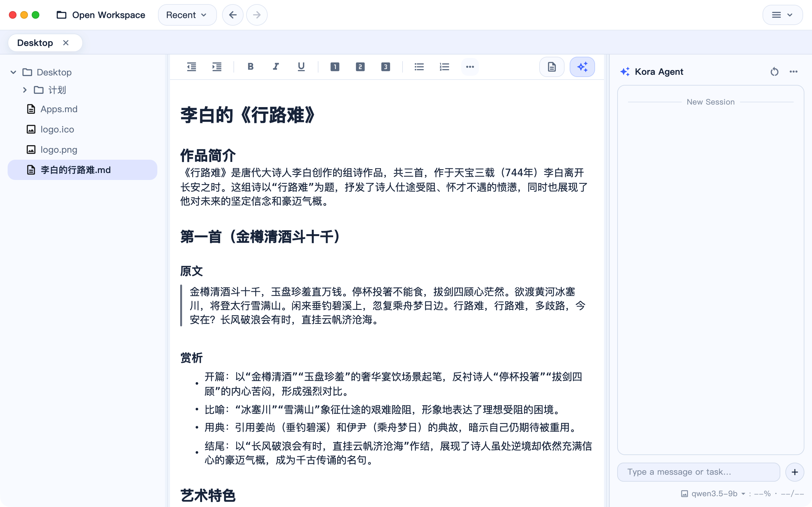This screenshot has width=812, height=507.
Task: Open the Recent dropdown
Action: click(187, 15)
